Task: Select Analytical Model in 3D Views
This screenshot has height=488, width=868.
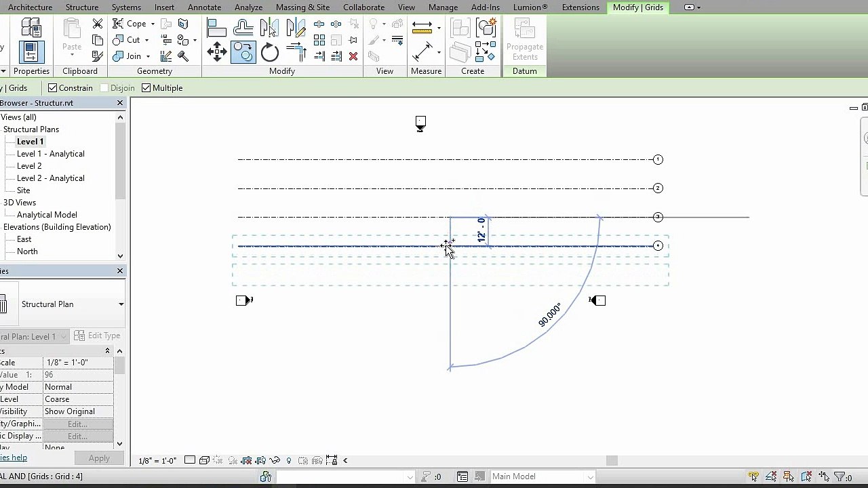Action: (47, 215)
